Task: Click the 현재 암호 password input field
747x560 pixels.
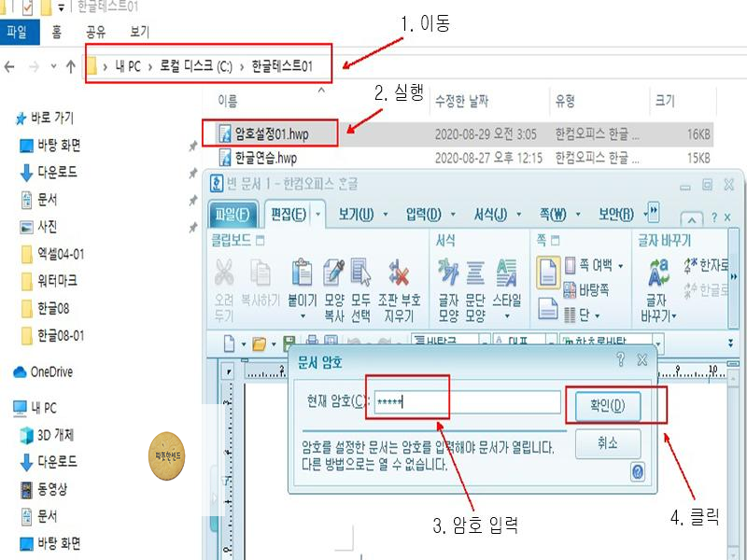Action: pyautogui.click(x=467, y=403)
